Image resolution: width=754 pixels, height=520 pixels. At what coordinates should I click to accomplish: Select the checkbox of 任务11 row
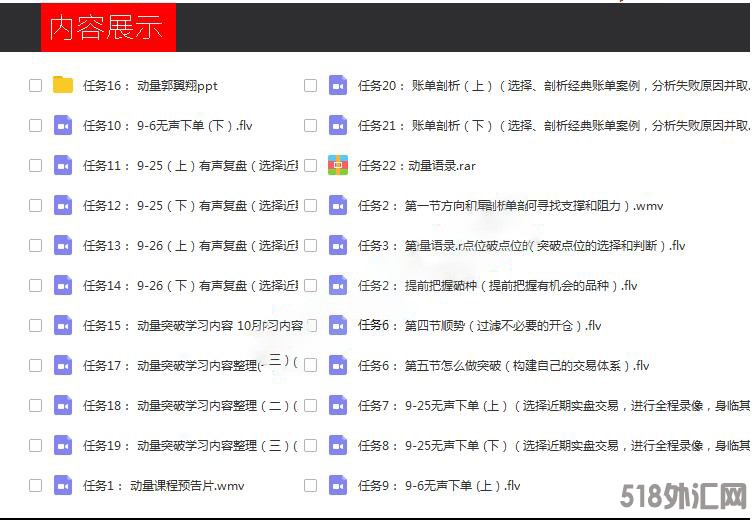pos(35,165)
